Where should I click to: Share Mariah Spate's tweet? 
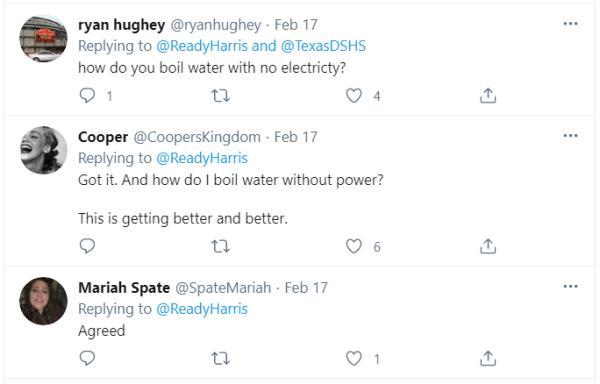click(x=488, y=358)
